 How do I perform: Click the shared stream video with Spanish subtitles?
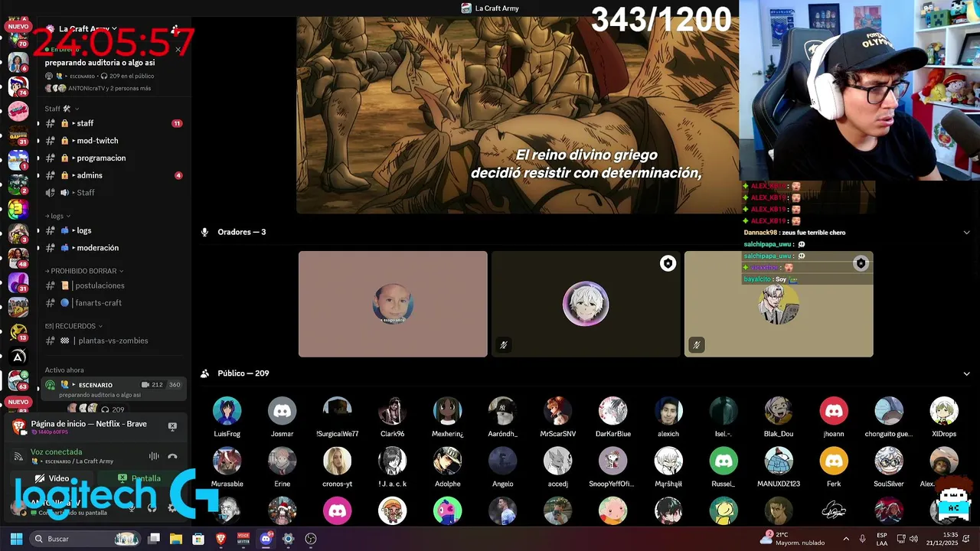(x=518, y=115)
